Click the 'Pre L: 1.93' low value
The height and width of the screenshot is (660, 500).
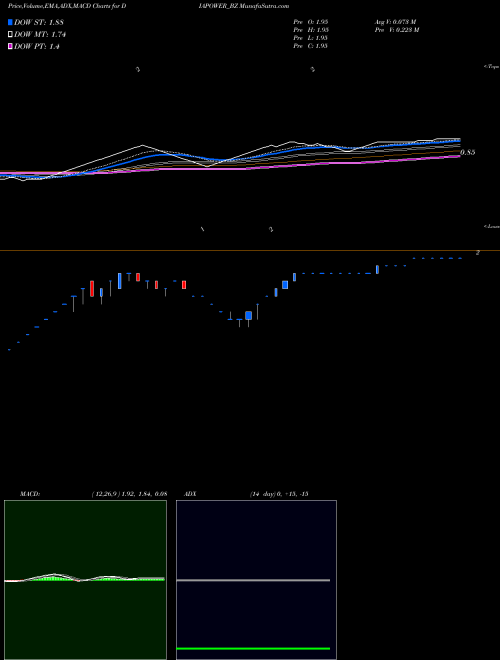[311, 38]
